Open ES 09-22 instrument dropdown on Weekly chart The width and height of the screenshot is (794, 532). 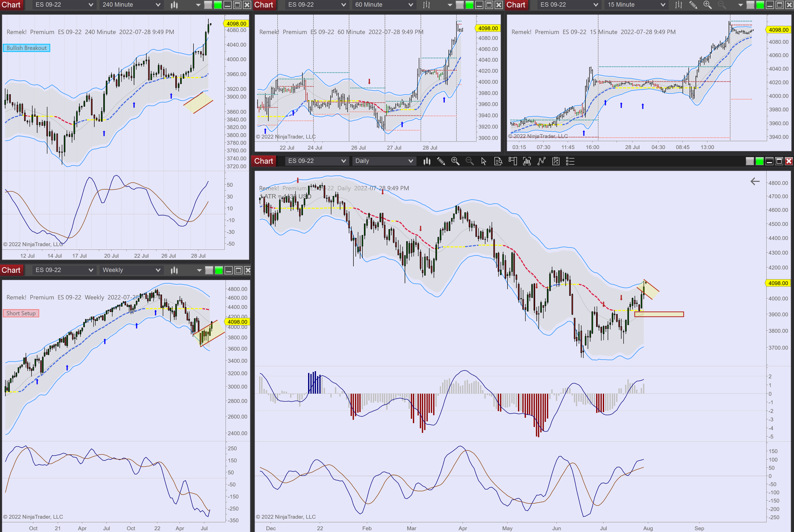64,270
